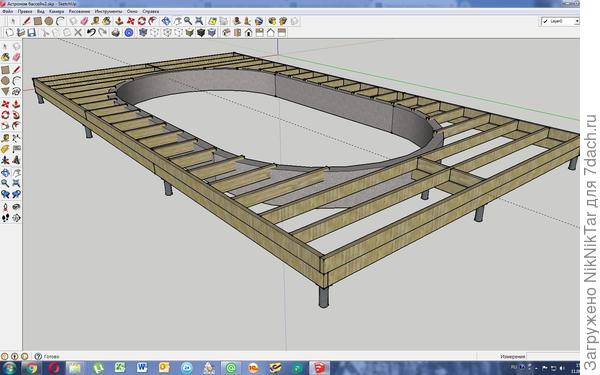Click Zoom Extents in top toolbar
This screenshot has height=375, width=600.
pyautogui.click(x=199, y=21)
